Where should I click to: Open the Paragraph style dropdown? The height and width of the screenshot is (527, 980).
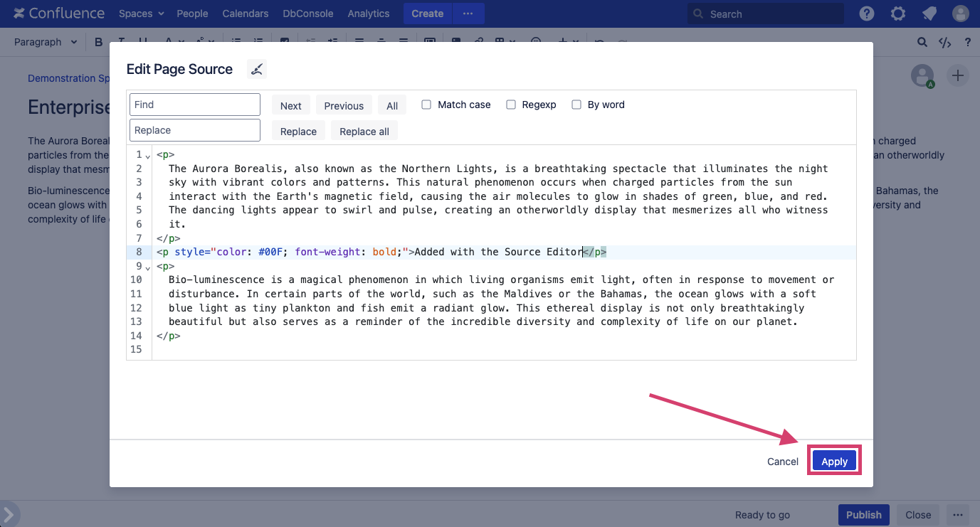pyautogui.click(x=44, y=42)
